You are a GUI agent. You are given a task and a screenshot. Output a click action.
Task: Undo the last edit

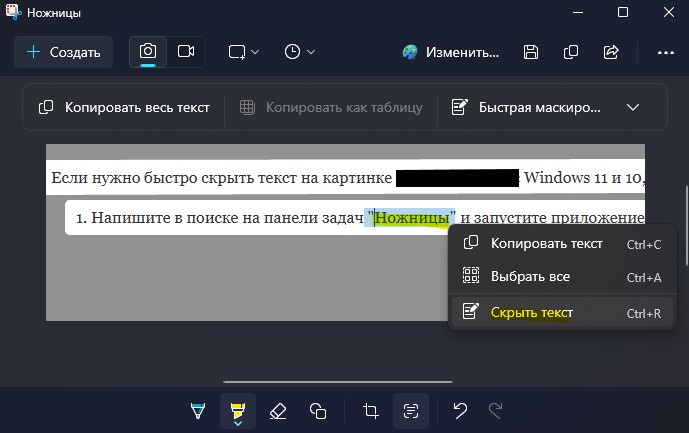click(x=460, y=411)
